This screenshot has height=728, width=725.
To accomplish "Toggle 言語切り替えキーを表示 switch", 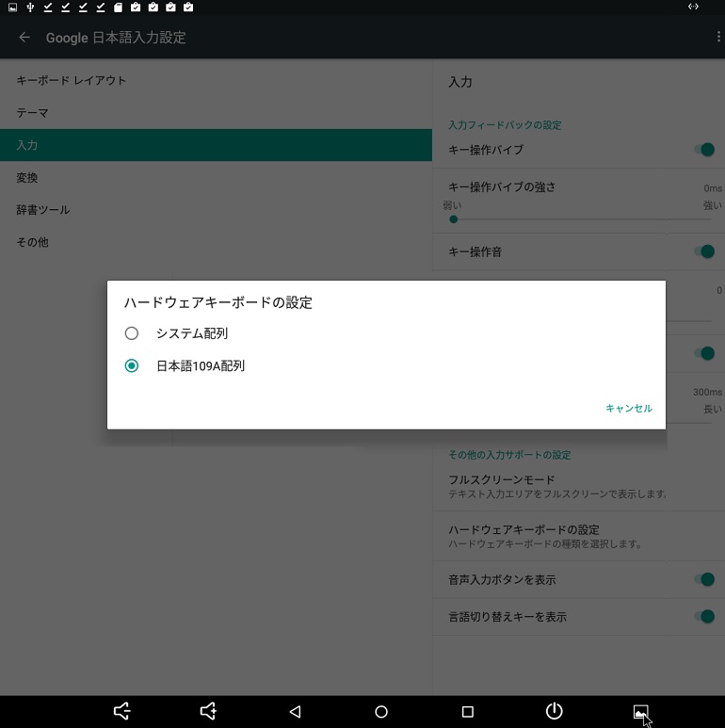I will coord(704,616).
